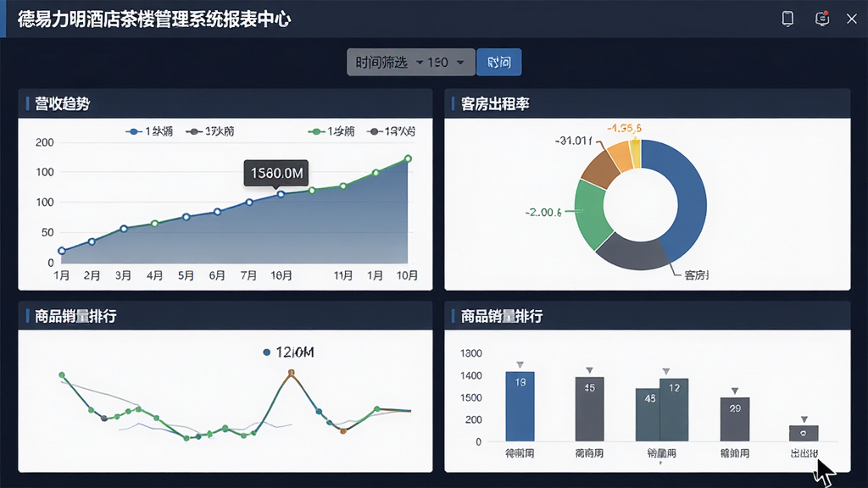
Task: Click the mobile device icon in title bar
Action: pyautogui.click(x=787, y=19)
